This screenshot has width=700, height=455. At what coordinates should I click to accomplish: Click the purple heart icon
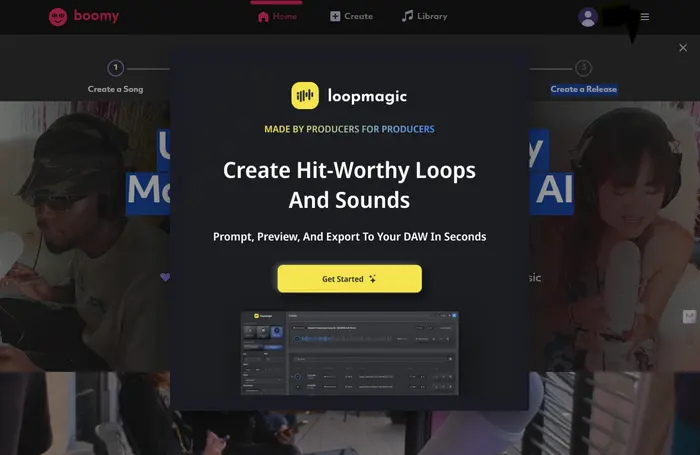(x=165, y=277)
